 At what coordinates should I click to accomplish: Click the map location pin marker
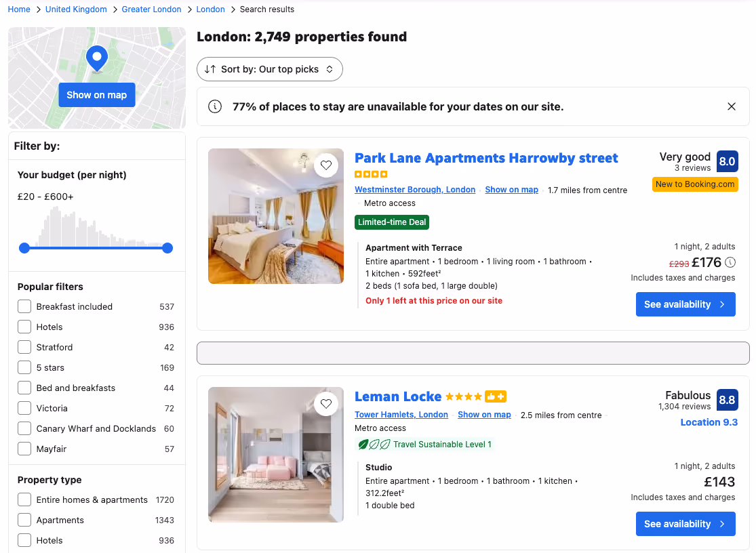tap(97, 59)
